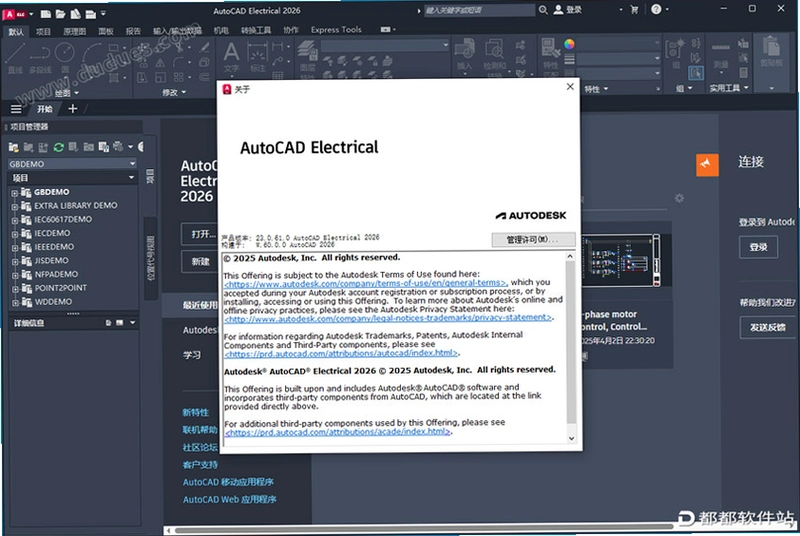The height and width of the screenshot is (536, 800).
Task: Open the AutoCAD Web 应用程序 link
Action: point(230,499)
